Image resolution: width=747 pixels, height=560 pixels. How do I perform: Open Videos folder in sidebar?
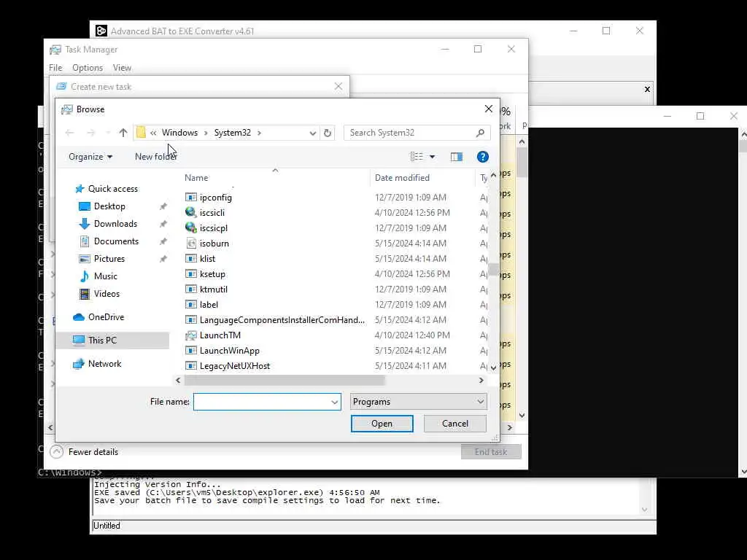point(107,294)
